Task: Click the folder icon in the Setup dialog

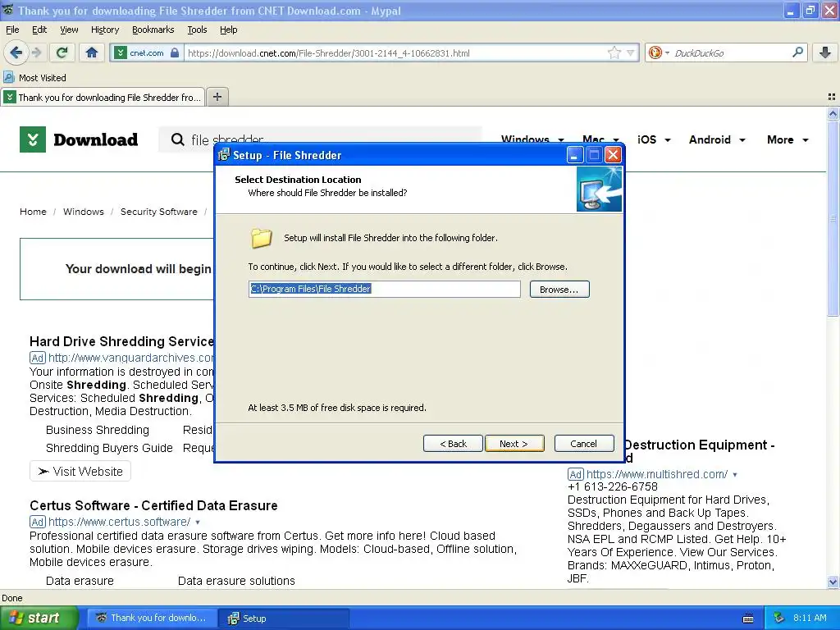Action: coord(262,239)
